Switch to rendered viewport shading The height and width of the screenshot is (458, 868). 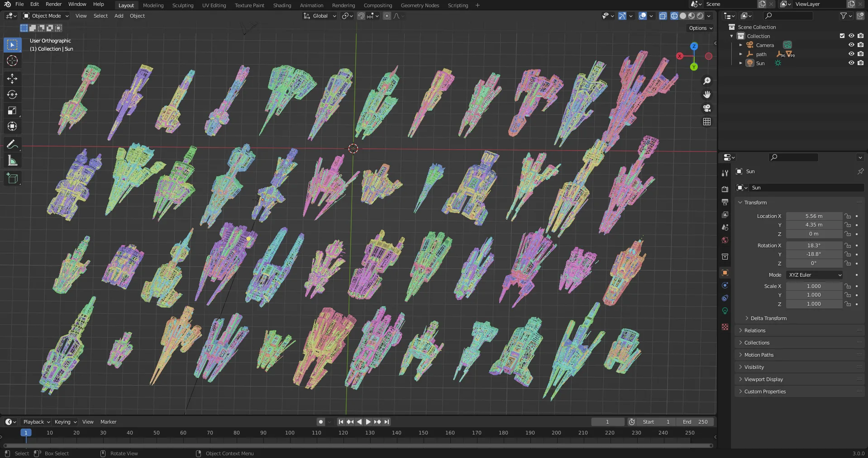[700, 16]
